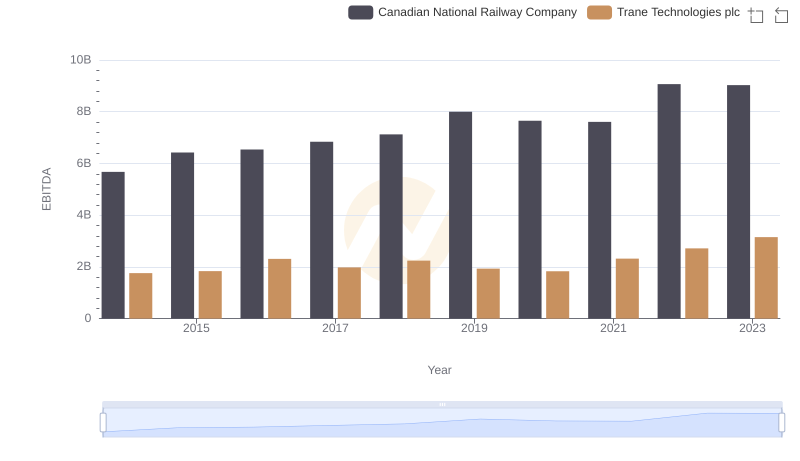Viewport: 800px width, 461px height.
Task: Click Canadian National bar for 2019
Action: point(460,215)
